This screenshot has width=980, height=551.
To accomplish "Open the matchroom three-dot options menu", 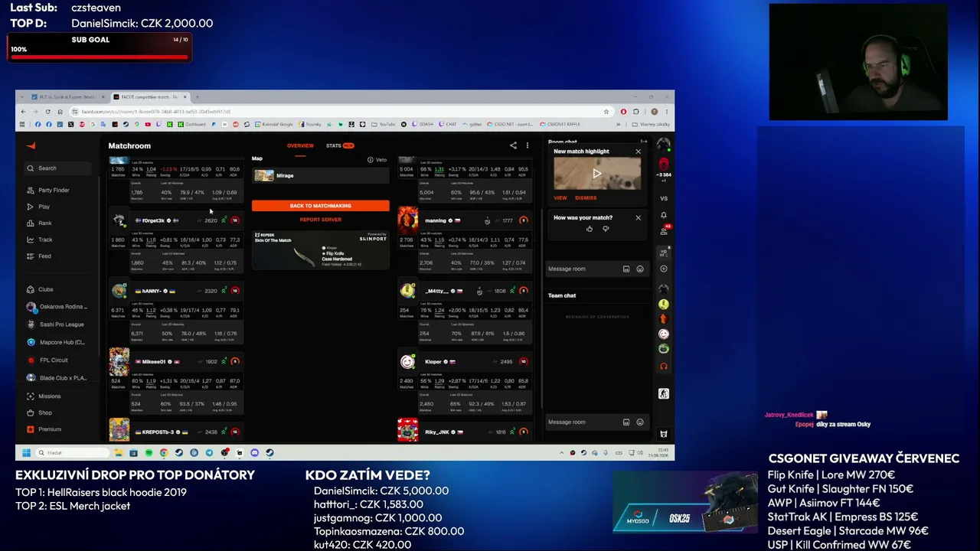I will pyautogui.click(x=527, y=145).
